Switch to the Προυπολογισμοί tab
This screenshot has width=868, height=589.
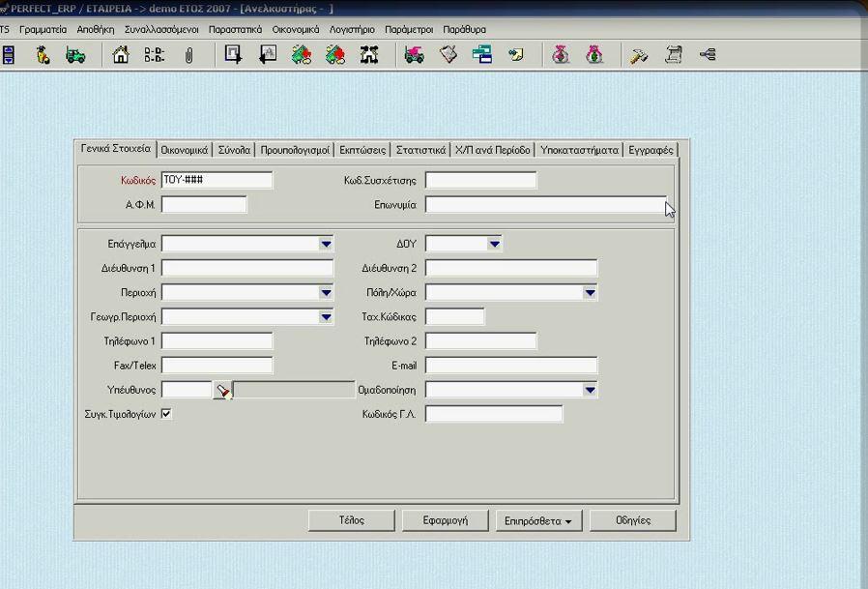pos(295,150)
